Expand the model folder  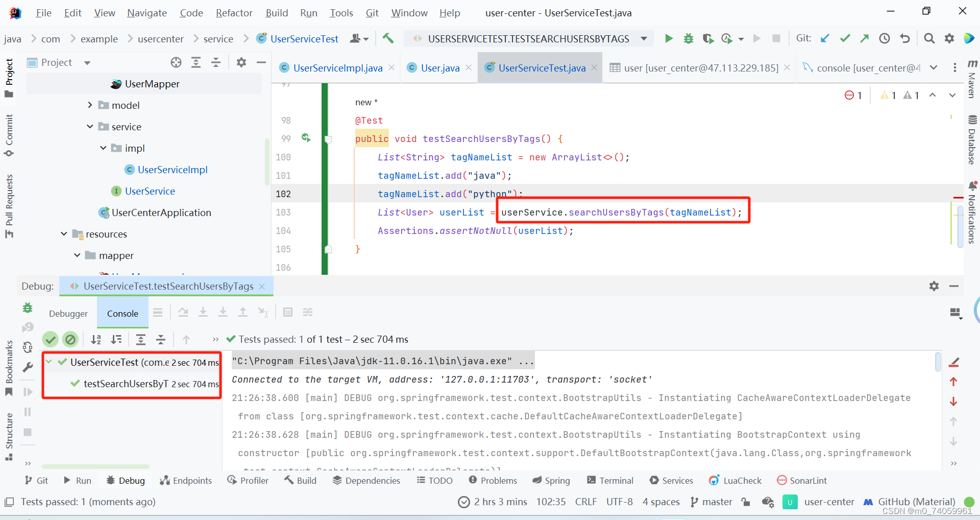[90, 105]
